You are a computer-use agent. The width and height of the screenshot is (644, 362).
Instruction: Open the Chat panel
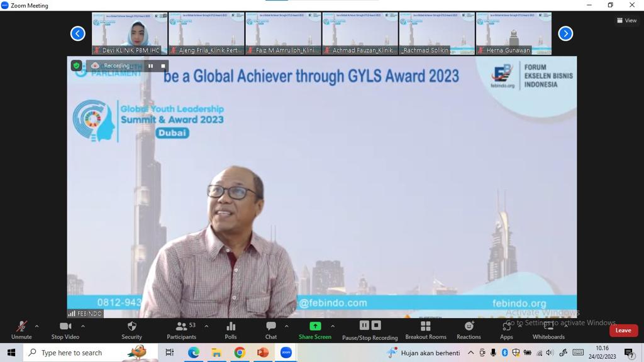(x=271, y=331)
